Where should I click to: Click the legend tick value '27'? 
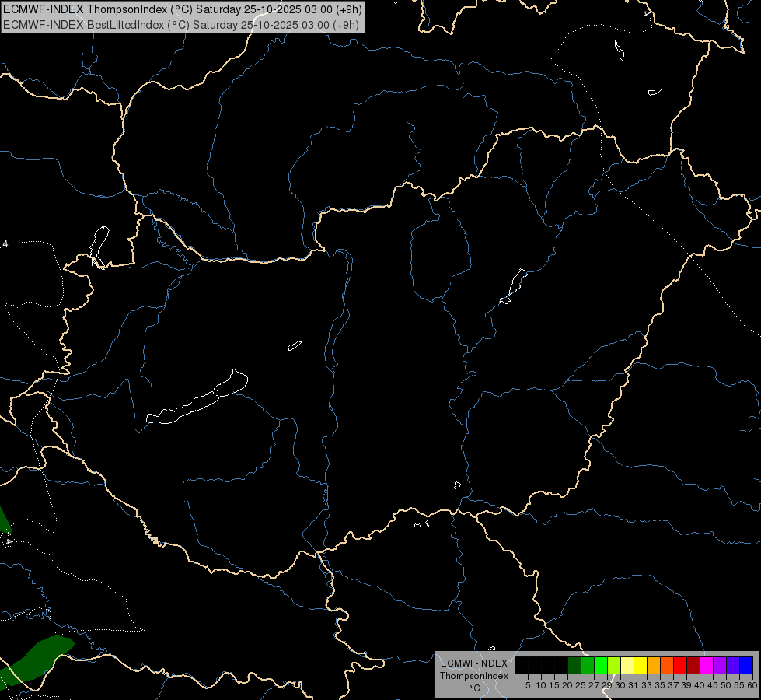pyautogui.click(x=594, y=685)
